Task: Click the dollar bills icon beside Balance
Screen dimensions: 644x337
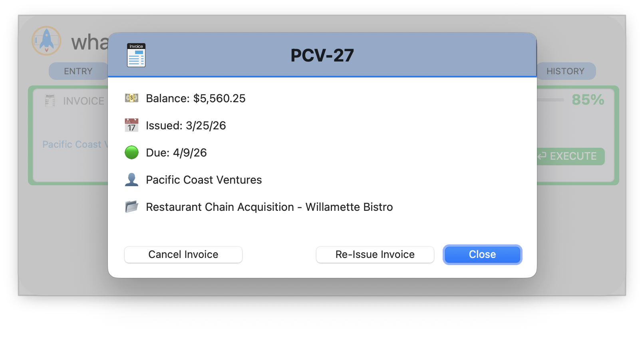Action: click(131, 98)
